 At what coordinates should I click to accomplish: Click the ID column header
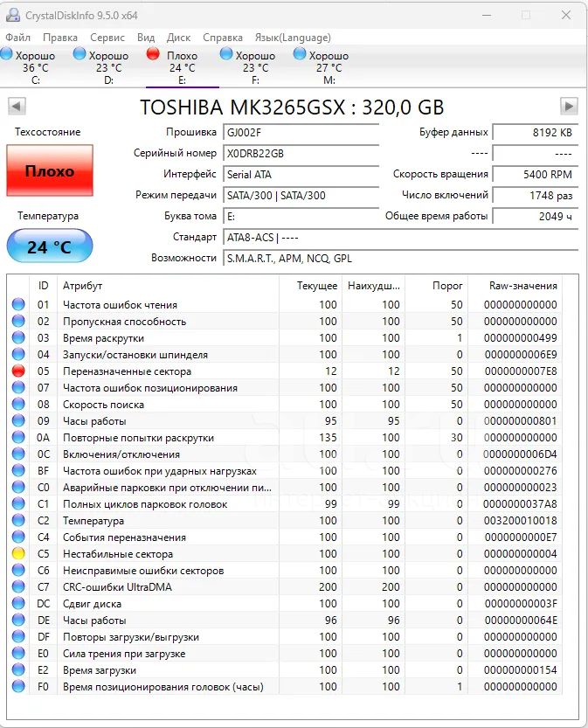(43, 286)
